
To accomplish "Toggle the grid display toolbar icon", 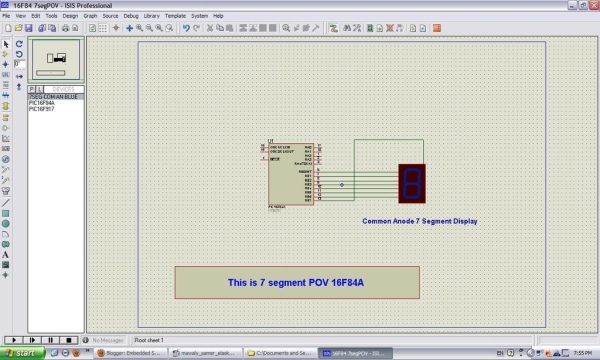I will pyautogui.click(x=103, y=28).
